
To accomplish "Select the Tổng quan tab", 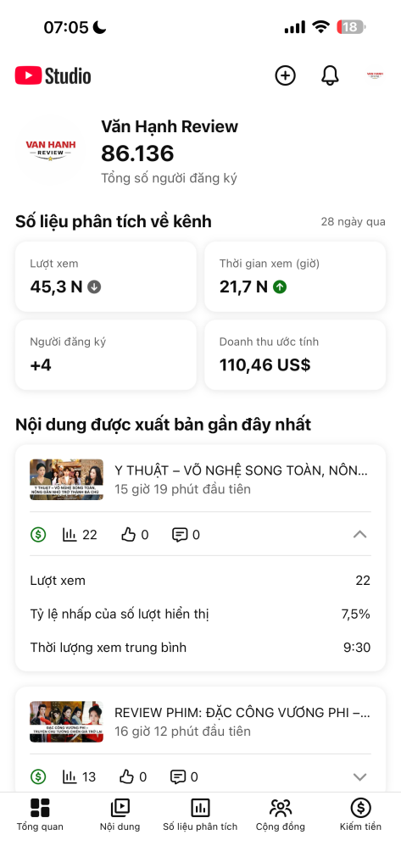I will 40,815.
